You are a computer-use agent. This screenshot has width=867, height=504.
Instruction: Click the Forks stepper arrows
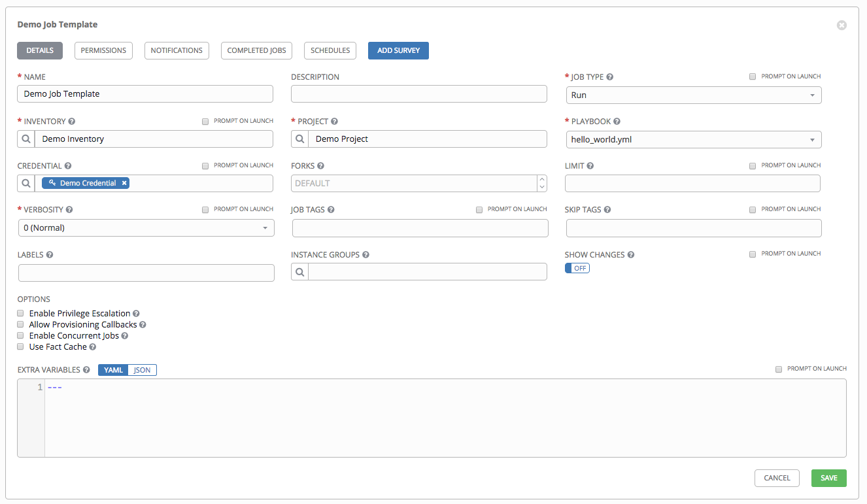(542, 183)
